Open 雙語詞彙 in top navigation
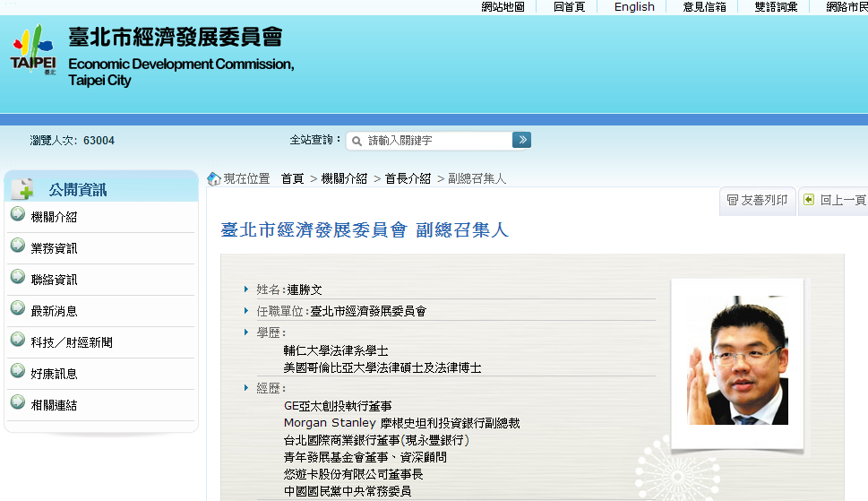Image resolution: width=868 pixels, height=501 pixels. point(776,6)
